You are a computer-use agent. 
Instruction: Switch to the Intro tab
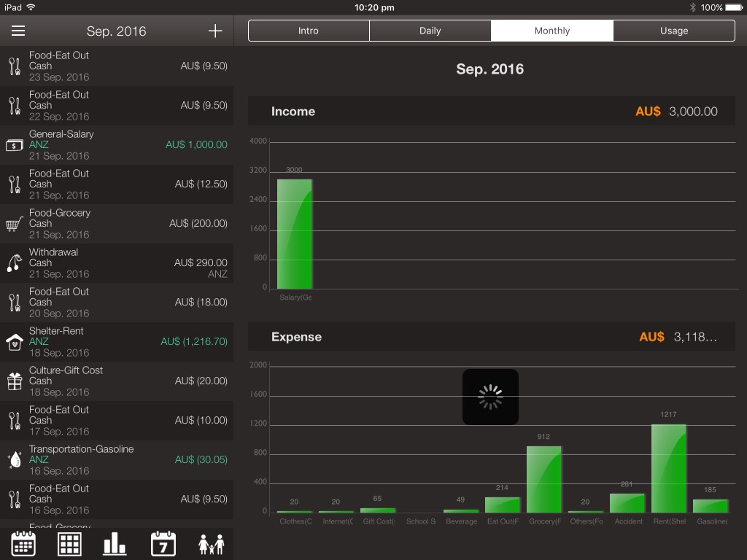coord(309,31)
